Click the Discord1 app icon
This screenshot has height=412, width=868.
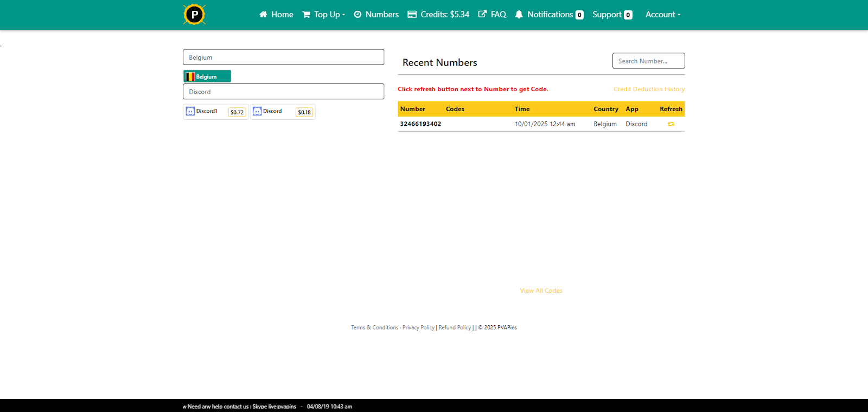[190, 111]
